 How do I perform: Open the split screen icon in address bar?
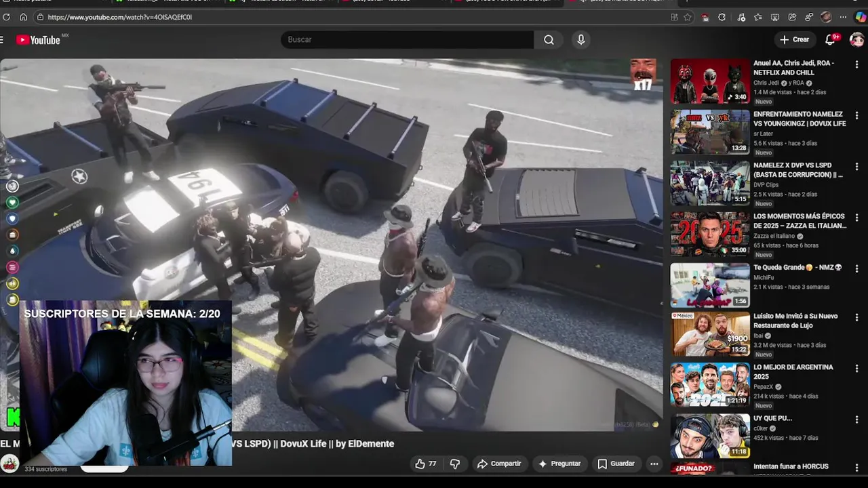[674, 17]
